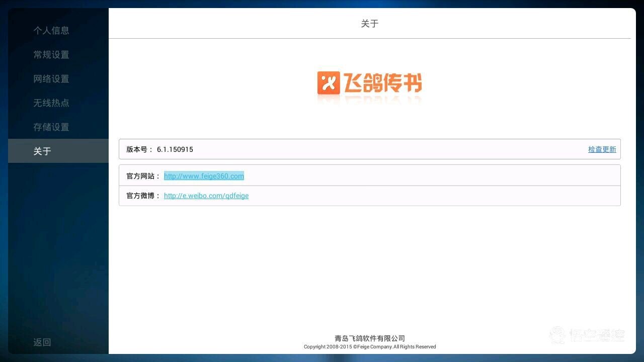The height and width of the screenshot is (362, 644).
Task: Click the 版本号 label
Action: (x=139, y=149)
